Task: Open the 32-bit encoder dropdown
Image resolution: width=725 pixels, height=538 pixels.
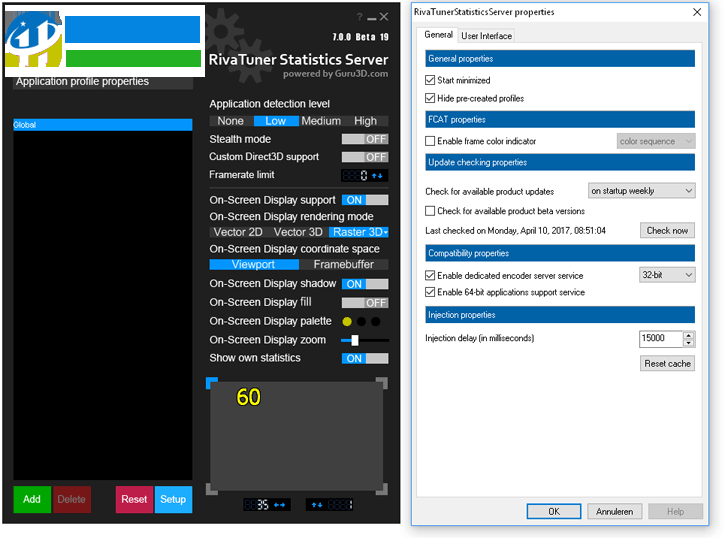Action: point(667,275)
